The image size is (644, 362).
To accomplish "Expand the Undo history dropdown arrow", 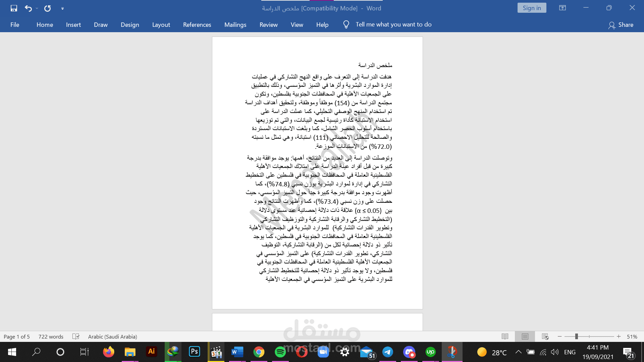I will click(x=37, y=8).
